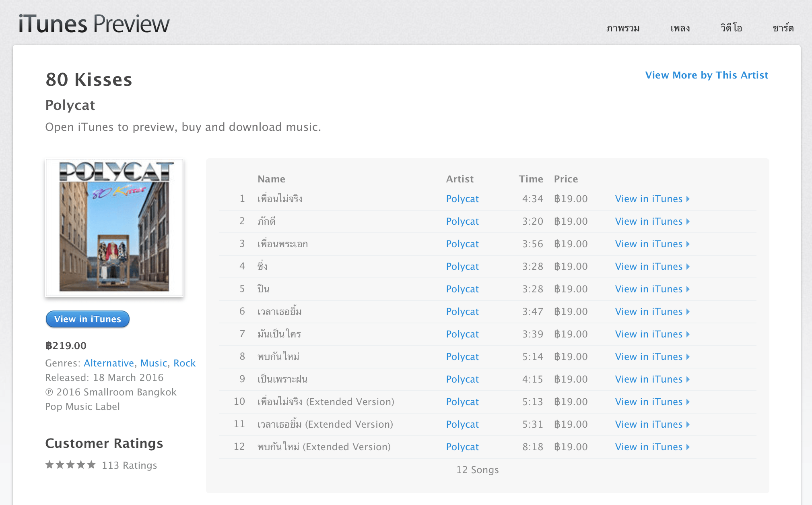Click the Music genre link
The image size is (812, 505).
(x=154, y=363)
